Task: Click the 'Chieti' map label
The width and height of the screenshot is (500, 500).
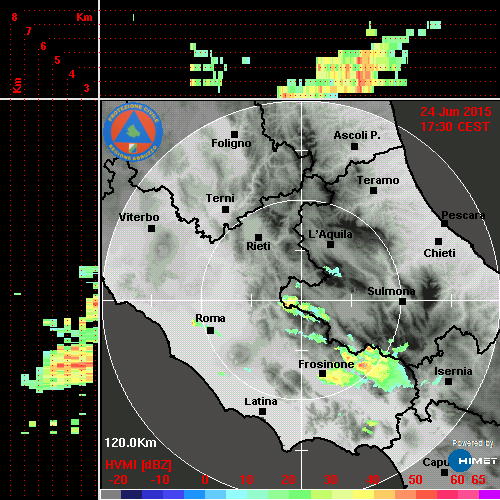Action: tap(440, 253)
